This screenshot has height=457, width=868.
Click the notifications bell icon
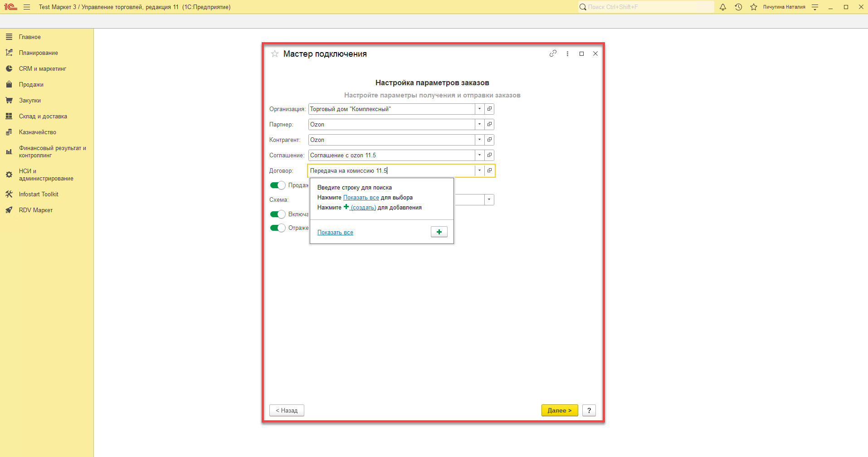click(723, 7)
